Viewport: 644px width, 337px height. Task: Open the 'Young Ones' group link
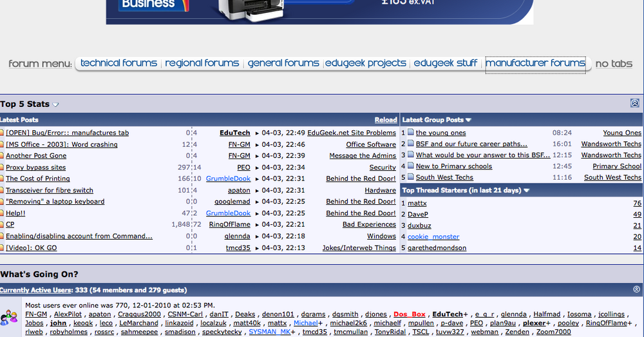pyautogui.click(x=622, y=133)
